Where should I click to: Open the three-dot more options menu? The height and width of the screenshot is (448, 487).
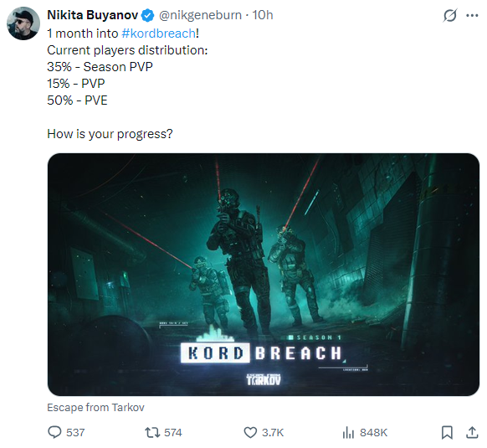click(x=472, y=15)
